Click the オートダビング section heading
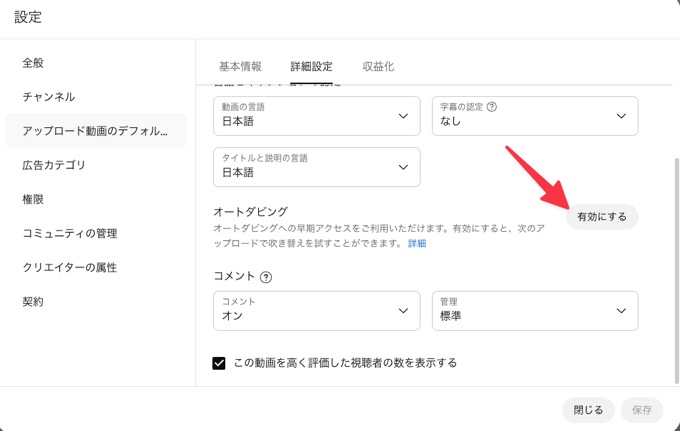This screenshot has height=431, width=680. [x=251, y=212]
